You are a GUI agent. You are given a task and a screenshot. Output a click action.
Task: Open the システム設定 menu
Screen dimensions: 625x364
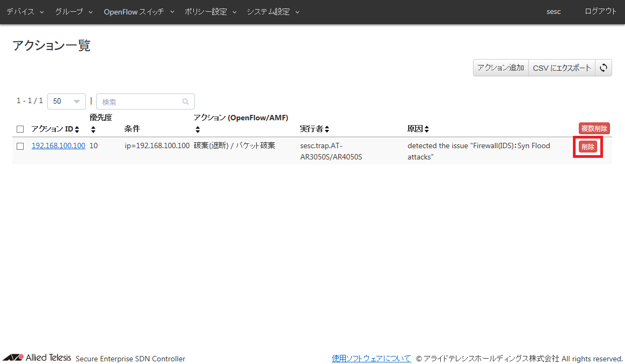click(x=273, y=12)
